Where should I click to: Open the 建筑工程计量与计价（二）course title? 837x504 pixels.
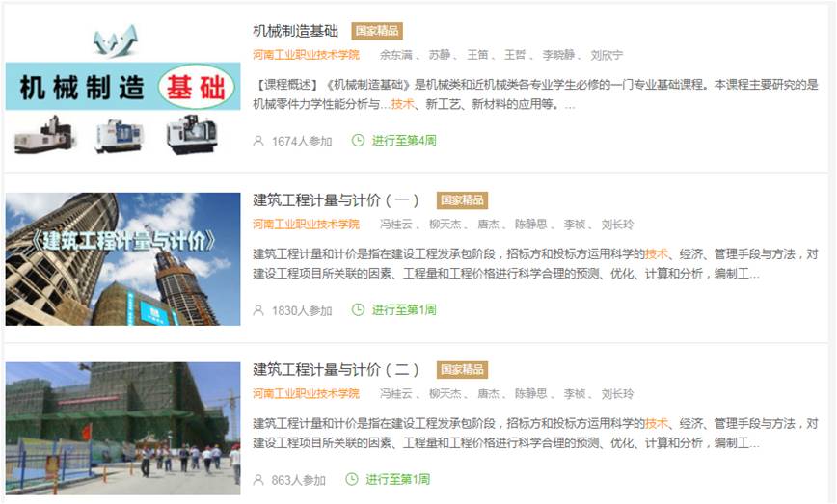336,370
